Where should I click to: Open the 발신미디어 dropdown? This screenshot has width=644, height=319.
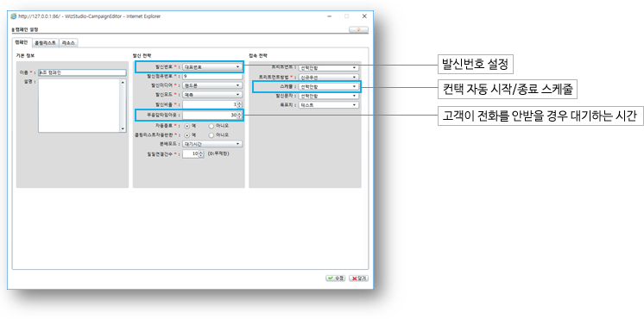tap(212, 85)
